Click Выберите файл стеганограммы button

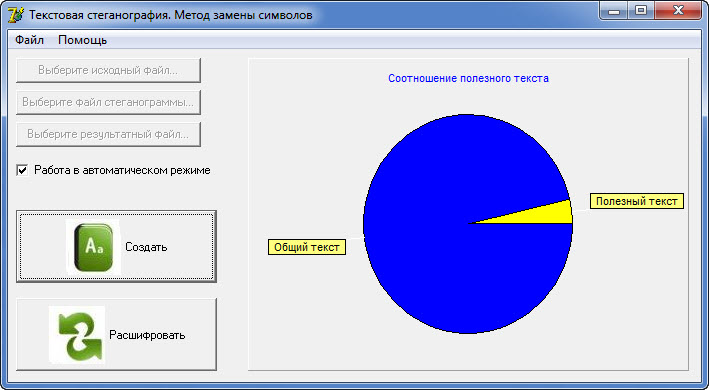pos(108,102)
